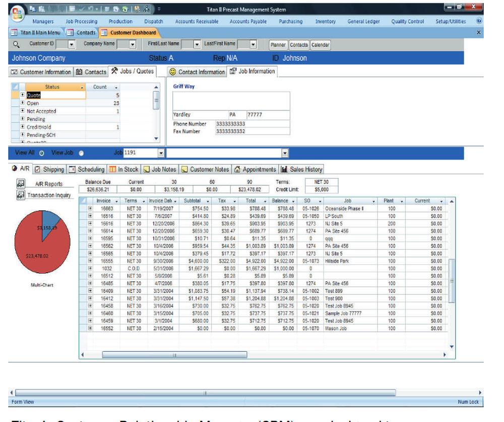The height and width of the screenshot is (422, 504).
Task: Click the Transaction Inquiry icon
Action: pyautogui.click(x=21, y=195)
